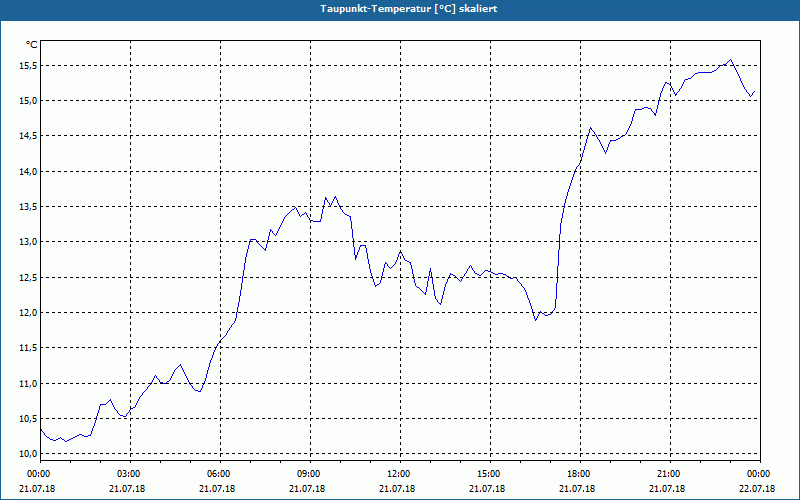This screenshot has width=800, height=500.
Task: Select the 11,0 y-axis label
Action: tap(28, 384)
